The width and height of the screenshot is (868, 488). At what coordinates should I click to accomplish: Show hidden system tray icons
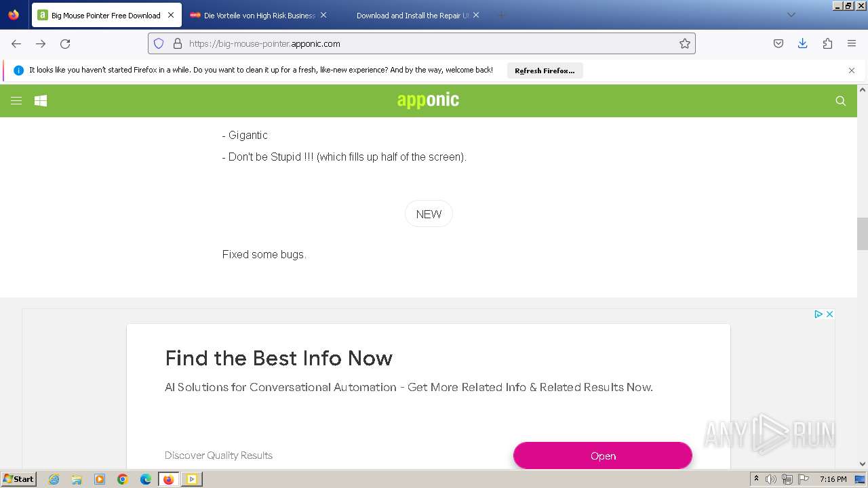(757, 479)
